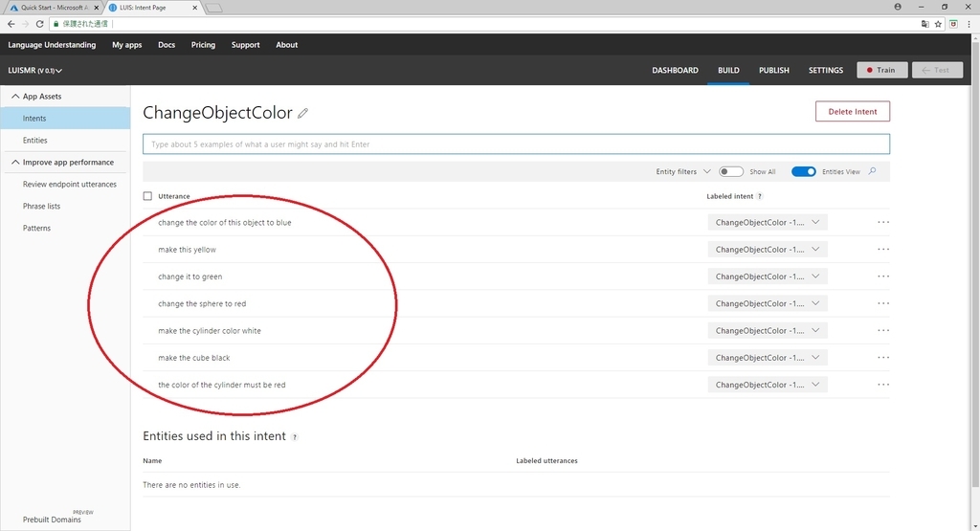Close the LUIS: Intent Page tab
This screenshot has width=980, height=531.
195,8
